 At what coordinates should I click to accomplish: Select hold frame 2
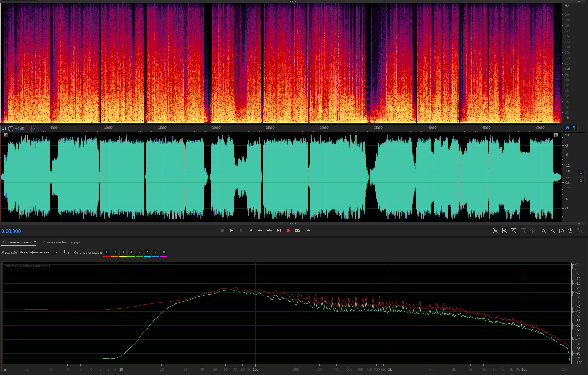pos(115,252)
